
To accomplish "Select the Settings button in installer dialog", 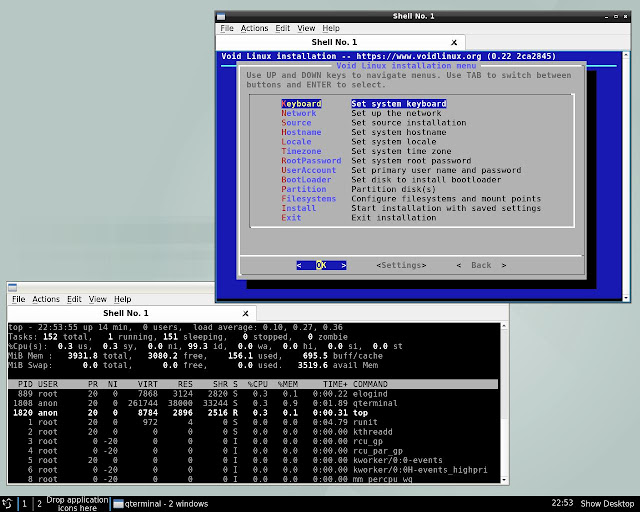I will 403,265.
